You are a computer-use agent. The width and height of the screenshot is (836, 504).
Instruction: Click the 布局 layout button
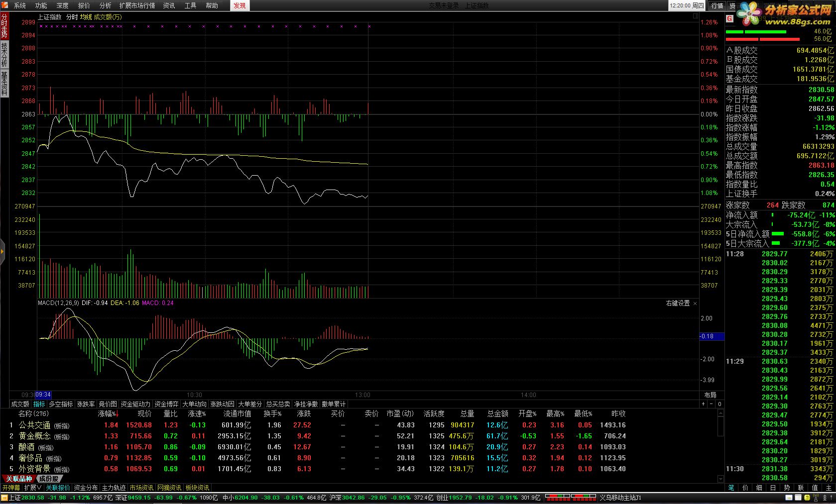tap(710, 395)
